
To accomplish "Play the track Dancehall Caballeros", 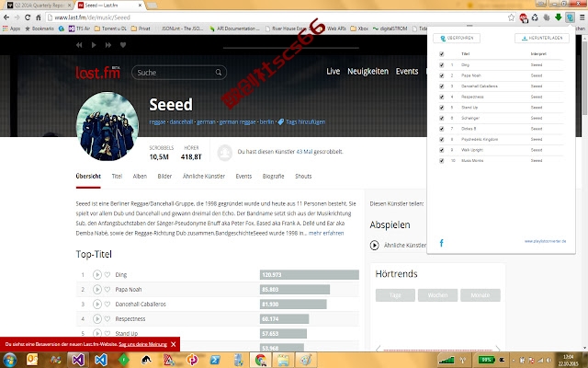I will (x=97, y=304).
